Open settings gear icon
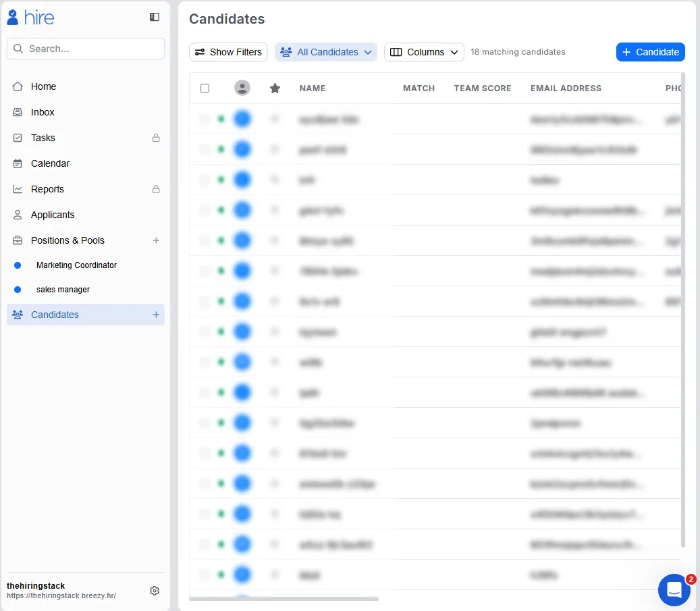This screenshot has width=700, height=611. (155, 591)
